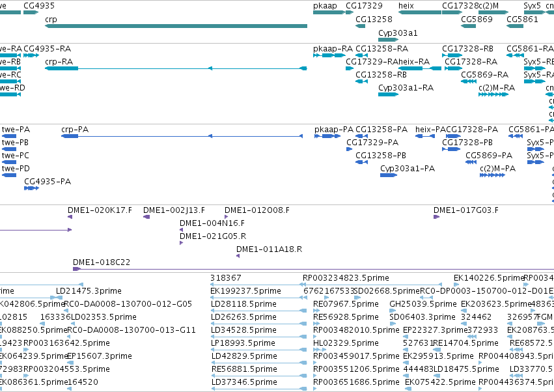The height and width of the screenshot is (392, 554).
Task: Click BAC end DME1-004N16.F
Action: pyautogui.click(x=181, y=230)
